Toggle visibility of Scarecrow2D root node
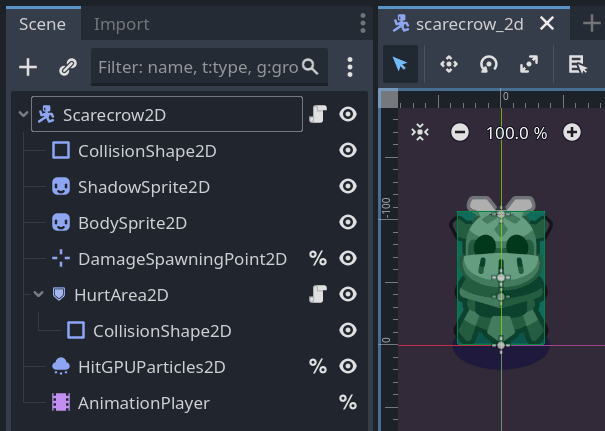This screenshot has width=605, height=431. click(348, 114)
